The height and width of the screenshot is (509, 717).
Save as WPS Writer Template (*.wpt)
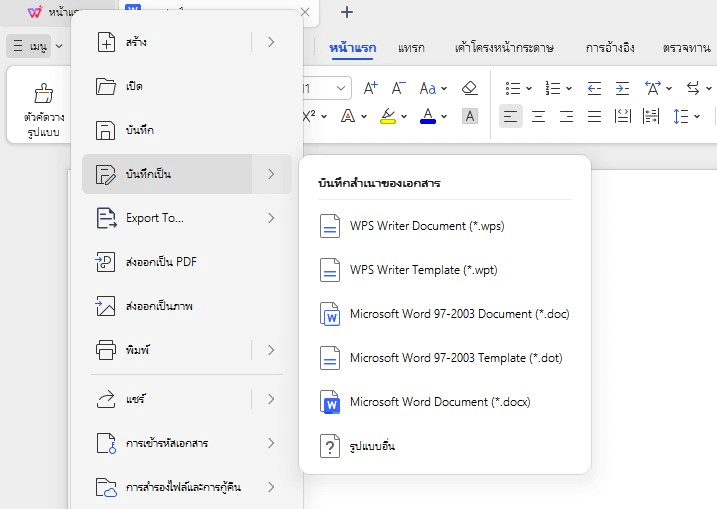click(x=444, y=270)
